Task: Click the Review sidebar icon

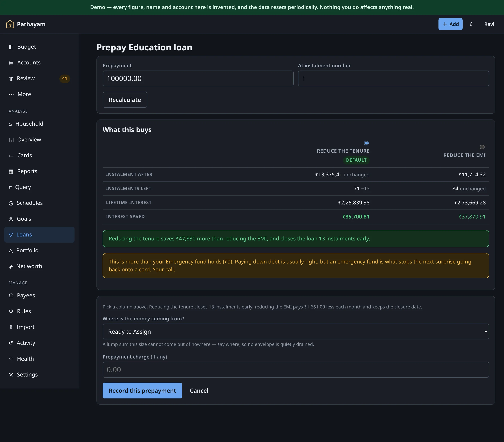Action: pos(11,79)
